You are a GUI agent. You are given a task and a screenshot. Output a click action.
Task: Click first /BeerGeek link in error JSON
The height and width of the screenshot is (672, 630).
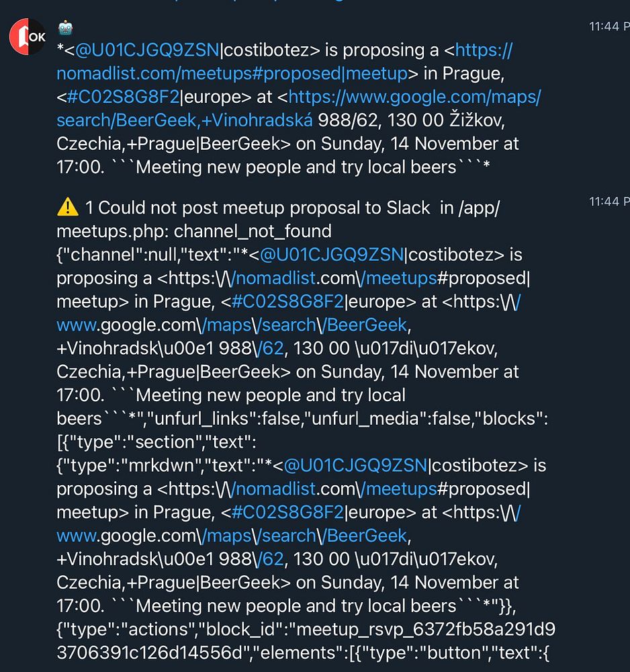coord(365,325)
